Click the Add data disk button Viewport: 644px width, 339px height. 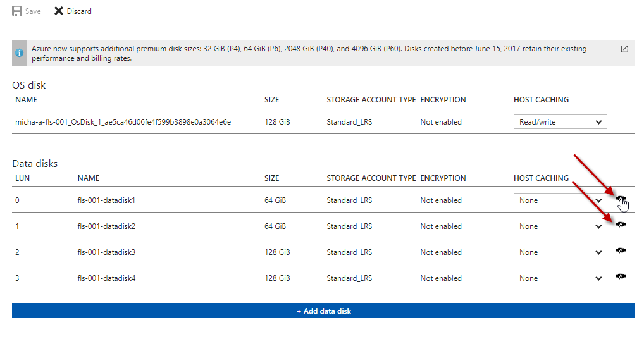[324, 311]
